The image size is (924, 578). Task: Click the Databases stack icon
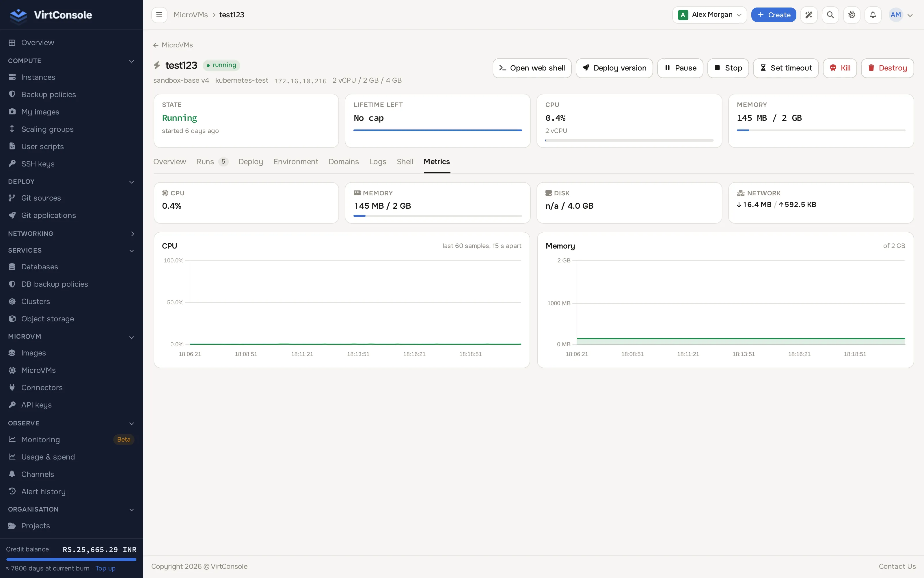[12, 267]
